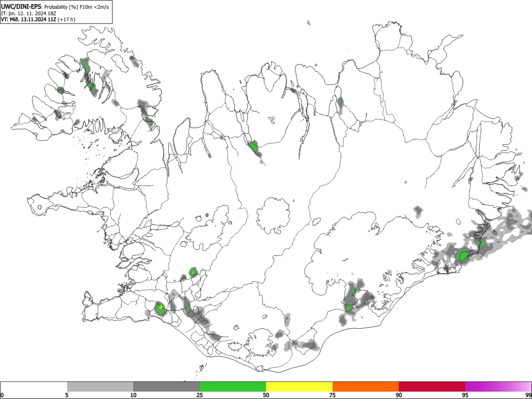The image size is (532, 399).
Task: Click the 'UWC/DINI-EPS' title text
Action: point(21,7)
